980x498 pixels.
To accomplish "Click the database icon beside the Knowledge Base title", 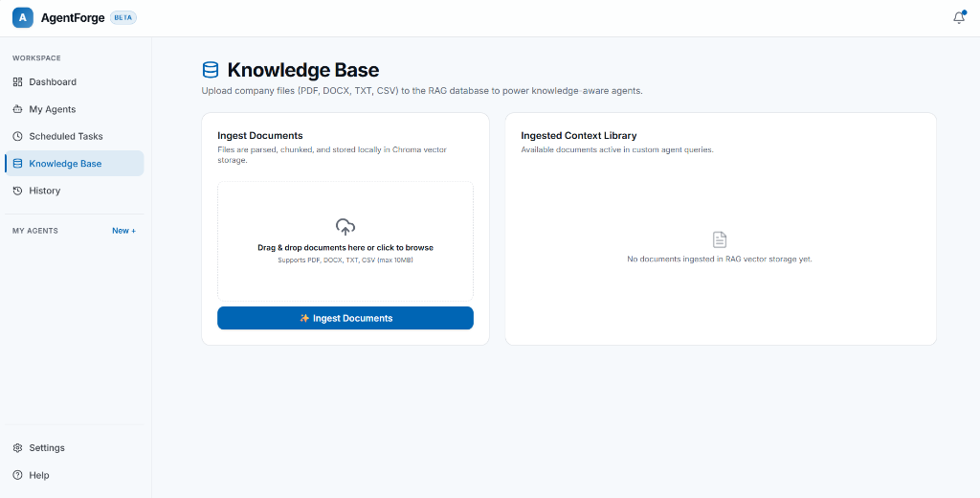I will (x=211, y=70).
